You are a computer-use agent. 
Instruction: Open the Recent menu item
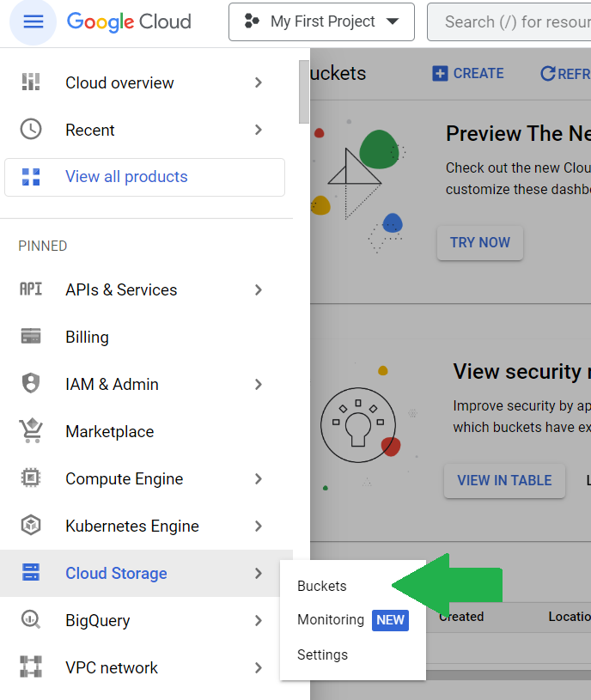tap(89, 130)
